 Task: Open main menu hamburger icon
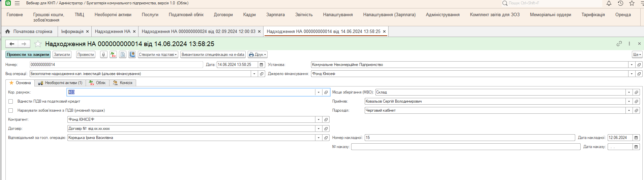click(17, 3)
